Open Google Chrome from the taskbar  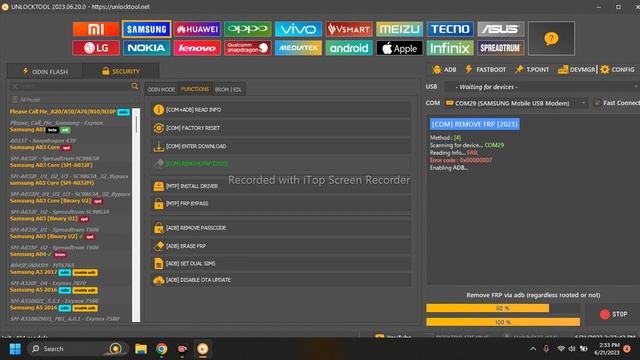pyautogui.click(x=162, y=349)
